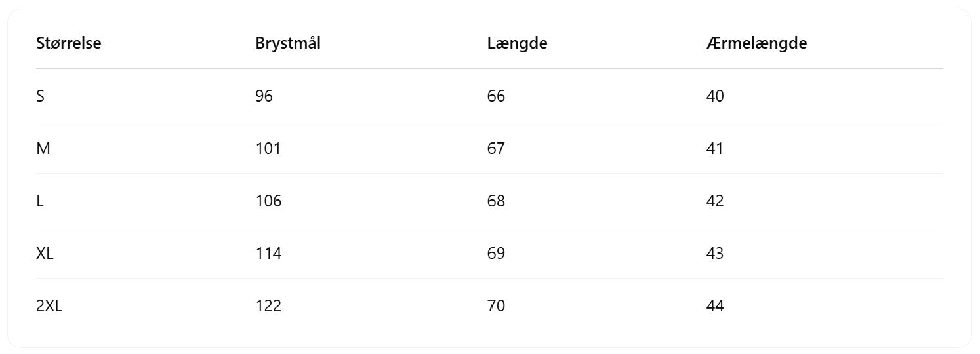The width and height of the screenshot is (980, 354).
Task: Click the Ærmelængde column header
Action: [757, 44]
